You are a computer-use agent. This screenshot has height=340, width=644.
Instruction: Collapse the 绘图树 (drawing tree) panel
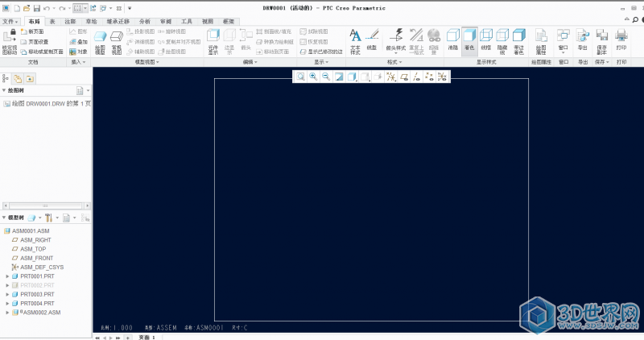4,90
